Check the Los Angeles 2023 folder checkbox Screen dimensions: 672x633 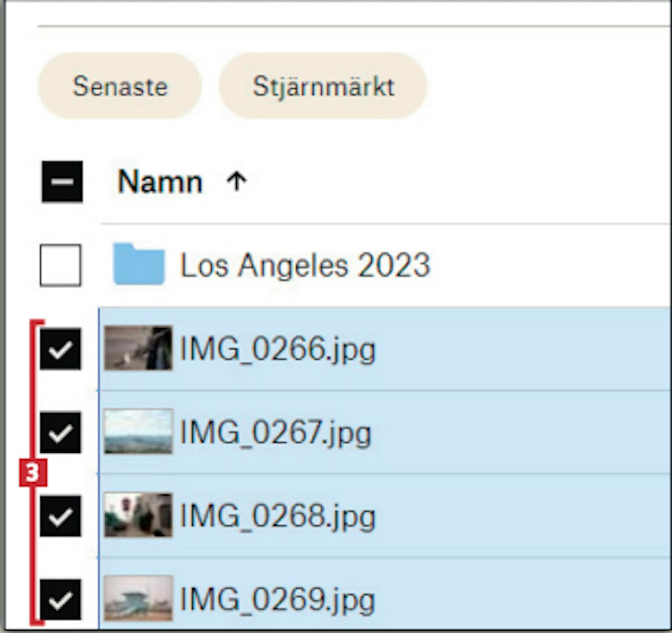tap(60, 265)
